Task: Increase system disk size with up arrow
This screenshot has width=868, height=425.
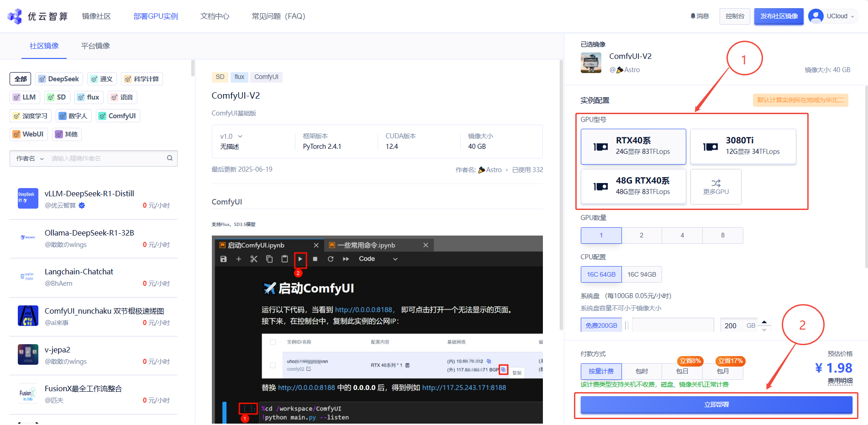Action: [764, 322]
